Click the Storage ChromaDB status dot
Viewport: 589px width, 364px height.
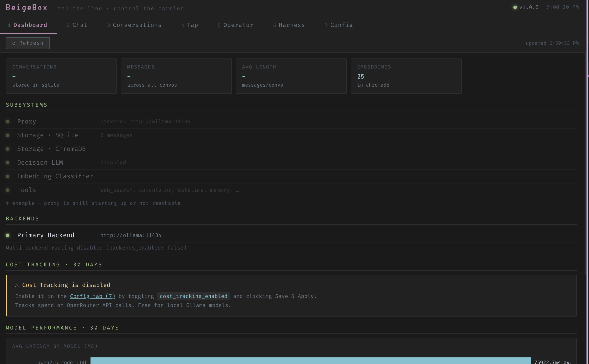point(8,149)
